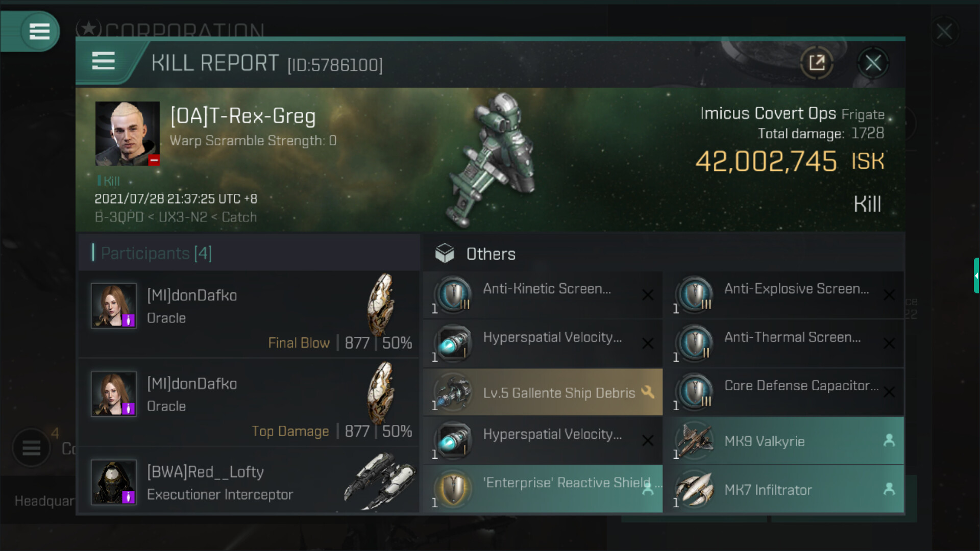
Task: Open first donDafko Final Blow portrait
Action: click(114, 306)
